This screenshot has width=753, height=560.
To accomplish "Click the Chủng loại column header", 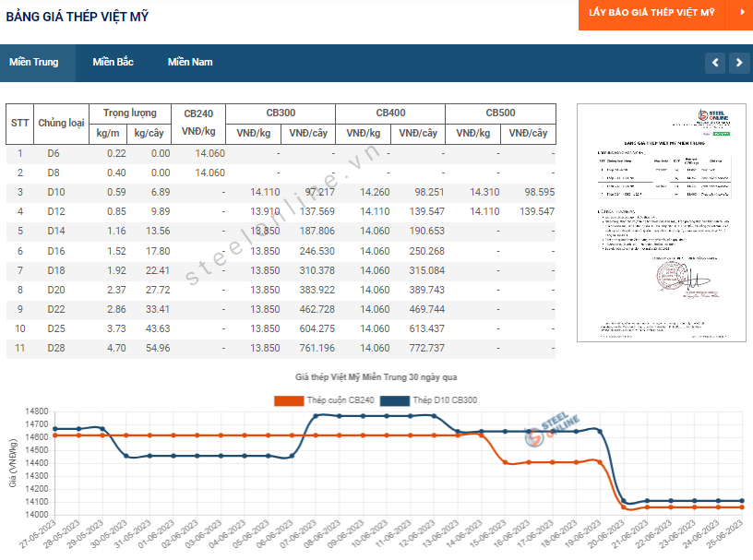I will click(62, 124).
